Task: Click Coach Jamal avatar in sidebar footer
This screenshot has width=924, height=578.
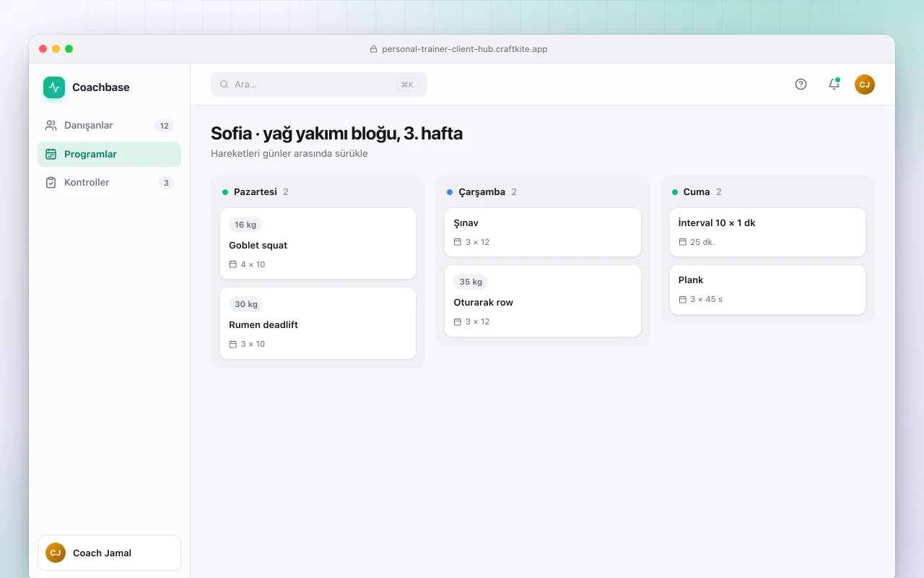Action: pos(56,553)
